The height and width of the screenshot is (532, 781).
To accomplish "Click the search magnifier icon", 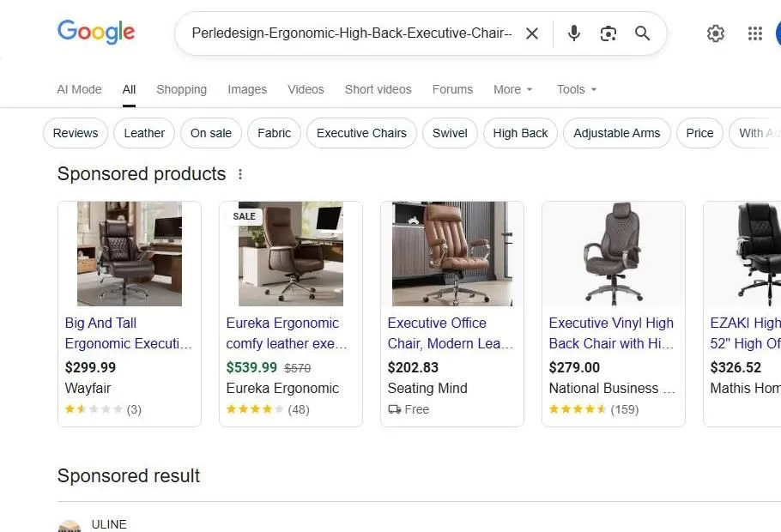I will point(642,33).
